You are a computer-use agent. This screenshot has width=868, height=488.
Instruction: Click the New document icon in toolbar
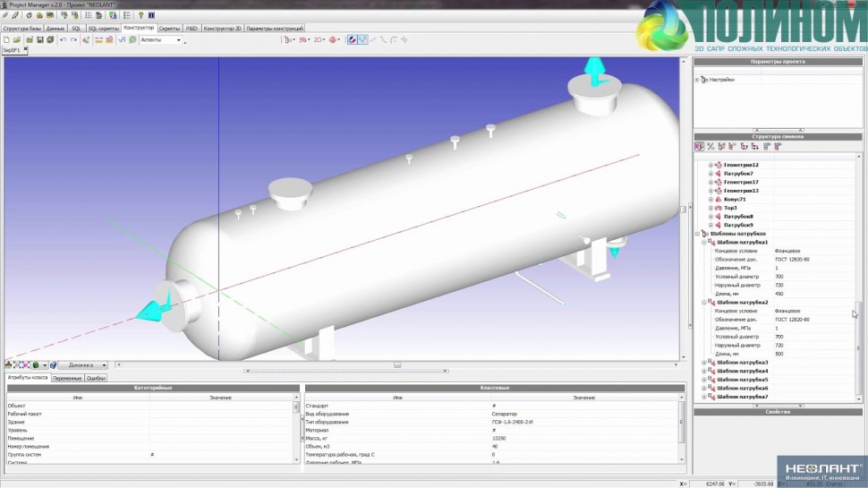pyautogui.click(x=6, y=40)
